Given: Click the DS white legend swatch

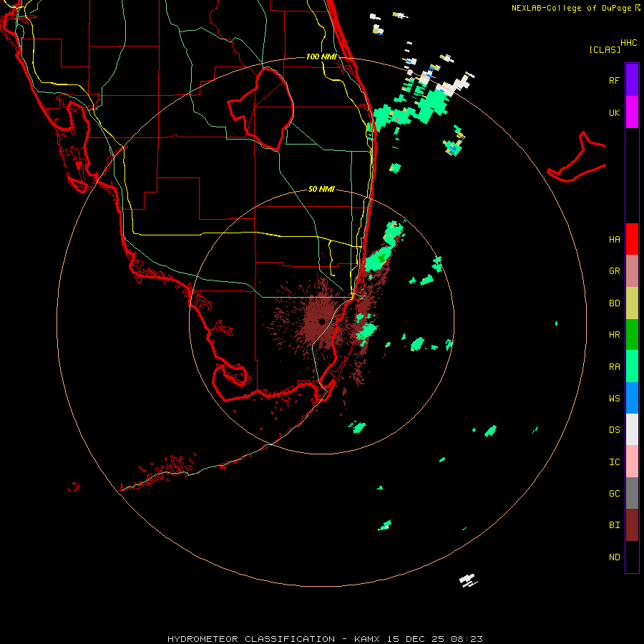Looking at the screenshot, I should pyautogui.click(x=632, y=429).
